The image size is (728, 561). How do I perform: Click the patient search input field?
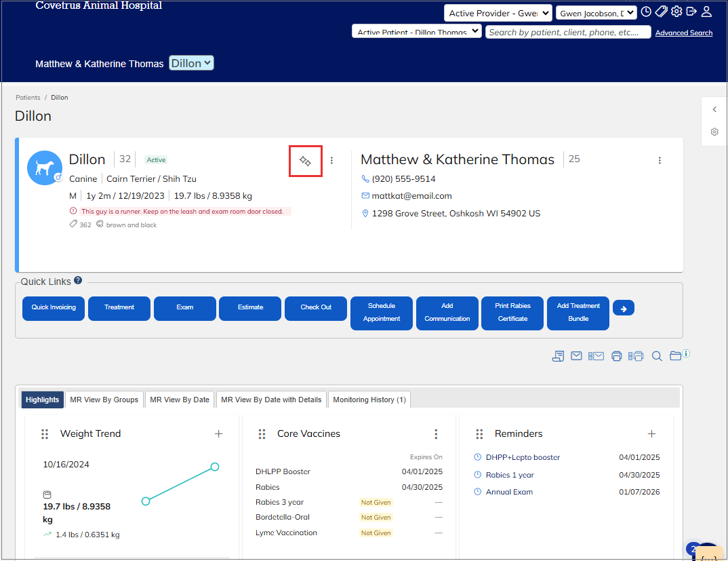point(567,32)
